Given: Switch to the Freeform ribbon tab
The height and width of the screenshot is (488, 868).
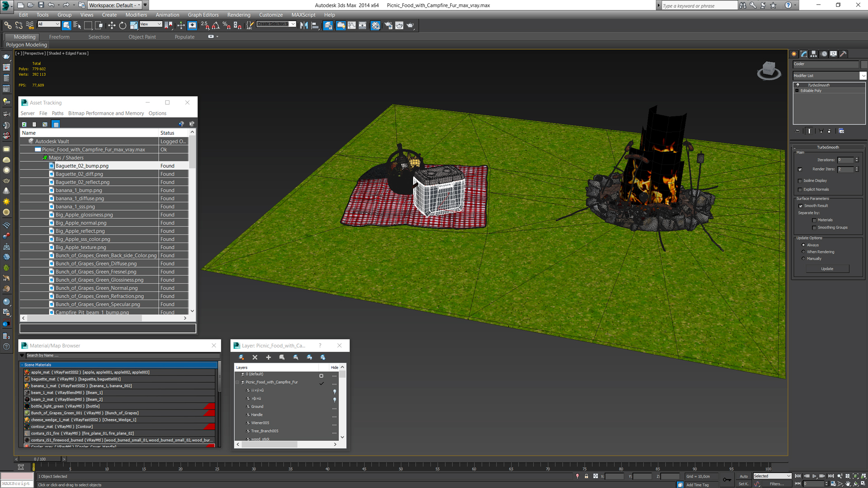Looking at the screenshot, I should (59, 37).
